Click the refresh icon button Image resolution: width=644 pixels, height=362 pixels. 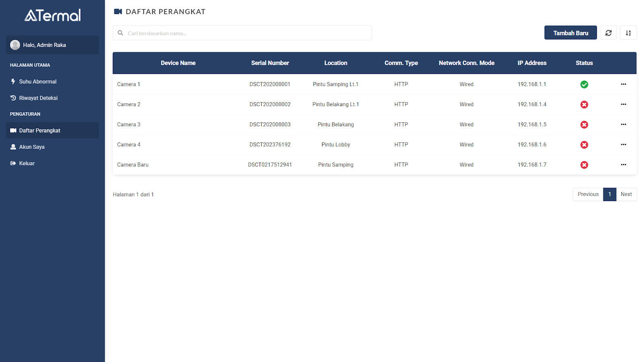608,33
